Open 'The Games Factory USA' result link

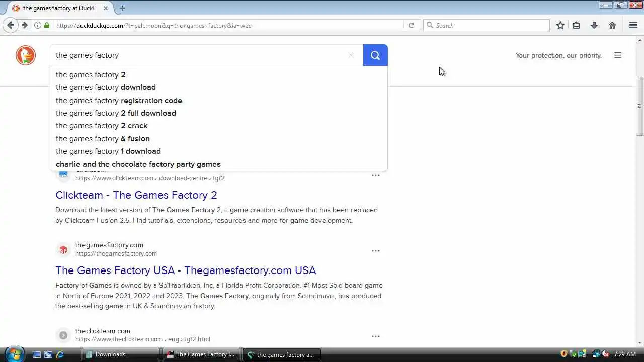coord(186,270)
